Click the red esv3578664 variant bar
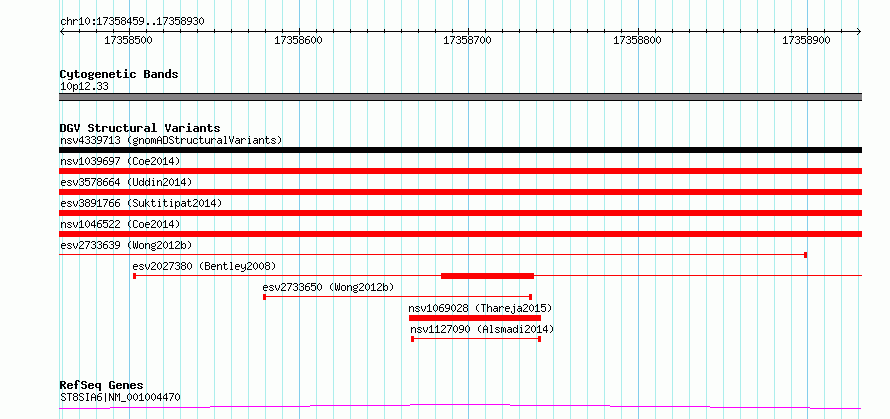Viewport: 890px width, 419px height. pyautogui.click(x=460, y=192)
